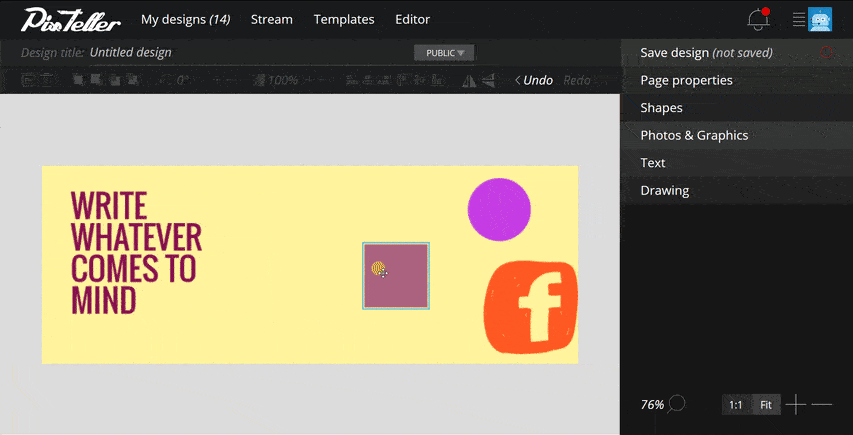Open the PUBLIC visibility dropdown

pos(444,53)
